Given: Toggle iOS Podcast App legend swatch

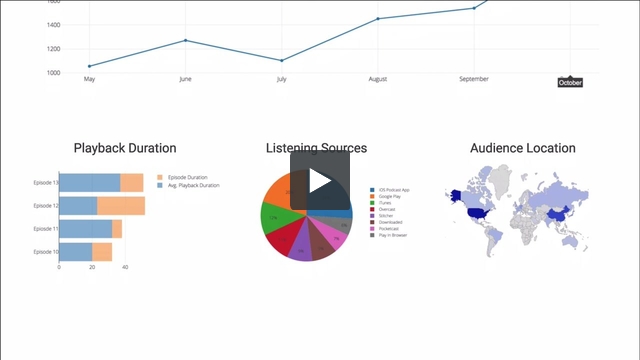Looking at the screenshot, I should (372, 190).
